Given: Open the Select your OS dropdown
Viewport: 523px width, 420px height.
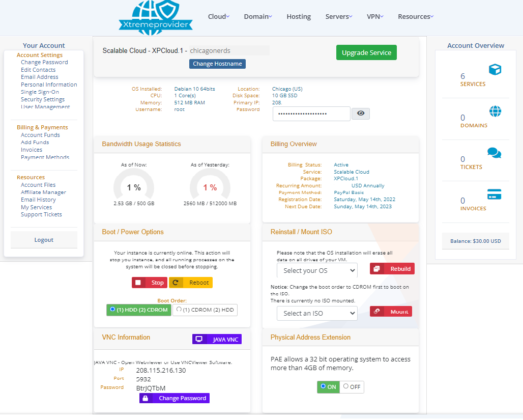Looking at the screenshot, I should 317,270.
